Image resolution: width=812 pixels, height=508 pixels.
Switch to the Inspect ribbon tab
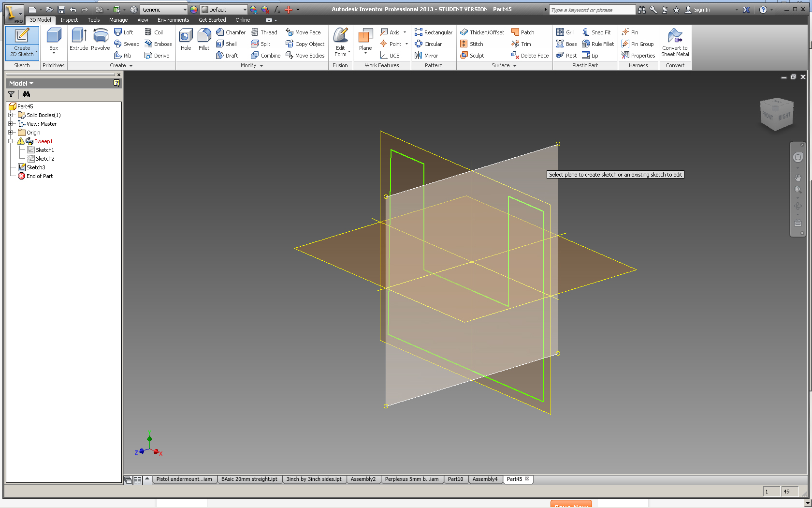[69, 20]
